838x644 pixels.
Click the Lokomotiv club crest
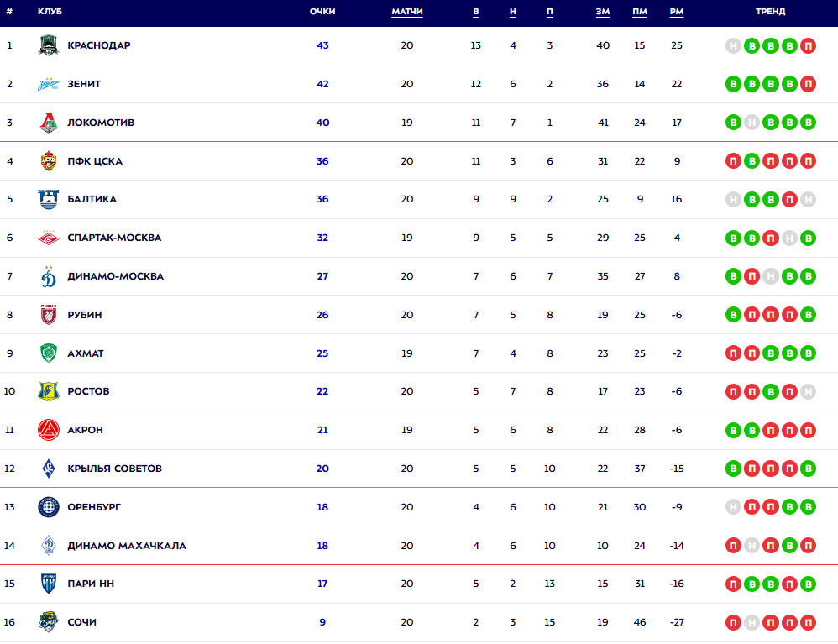(49, 123)
